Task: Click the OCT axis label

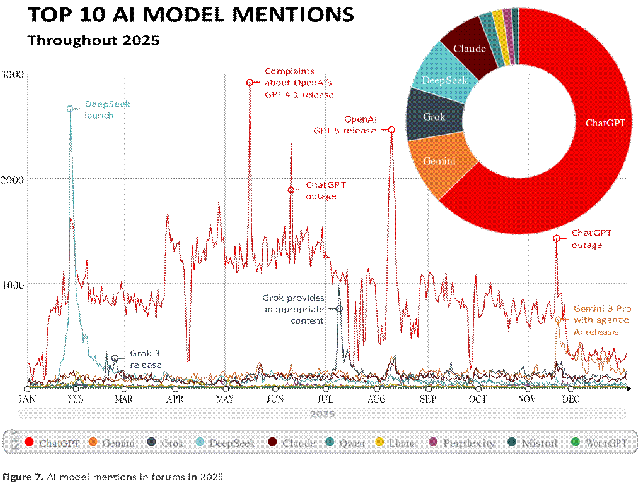Action: point(478,398)
